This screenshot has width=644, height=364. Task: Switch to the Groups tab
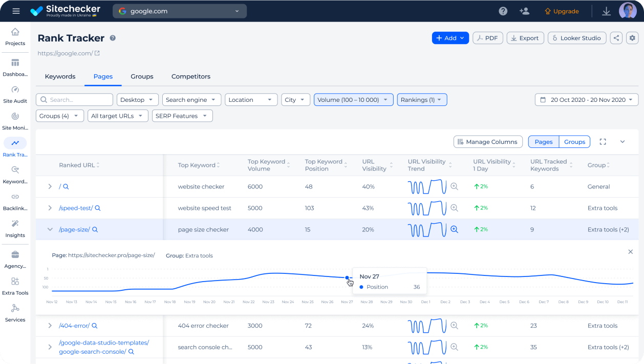coord(142,76)
